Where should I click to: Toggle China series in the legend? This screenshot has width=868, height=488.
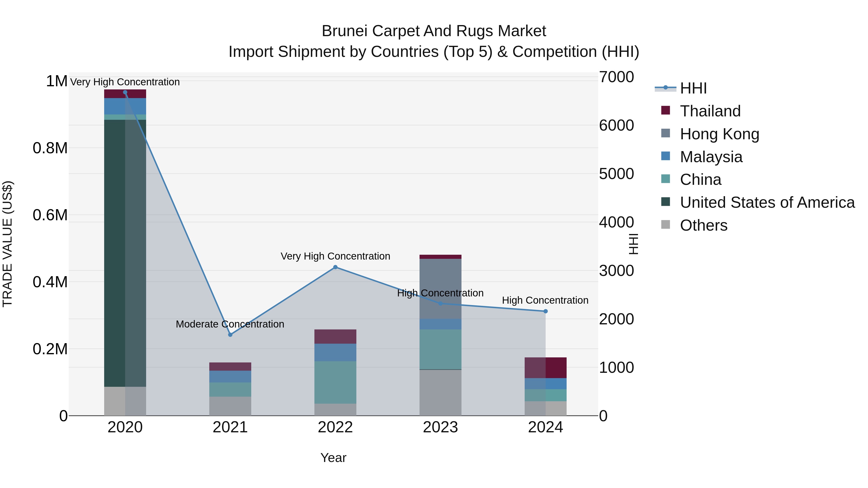click(x=692, y=180)
